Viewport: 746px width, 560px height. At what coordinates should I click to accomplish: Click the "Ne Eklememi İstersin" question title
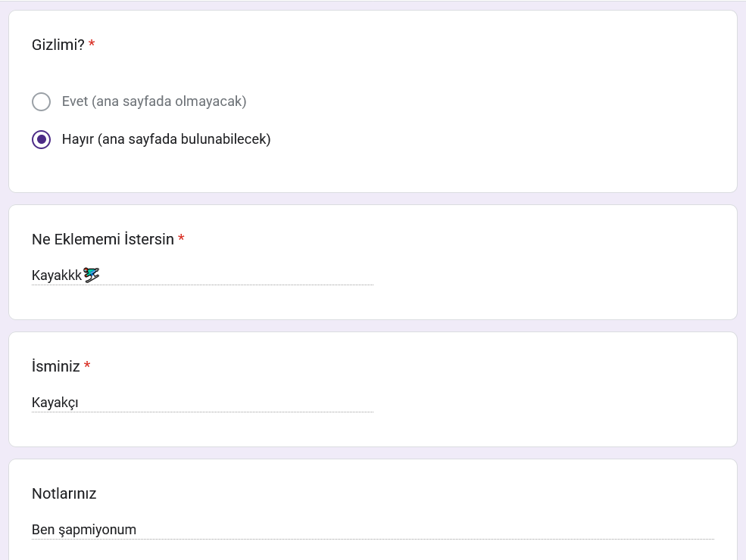tap(103, 239)
